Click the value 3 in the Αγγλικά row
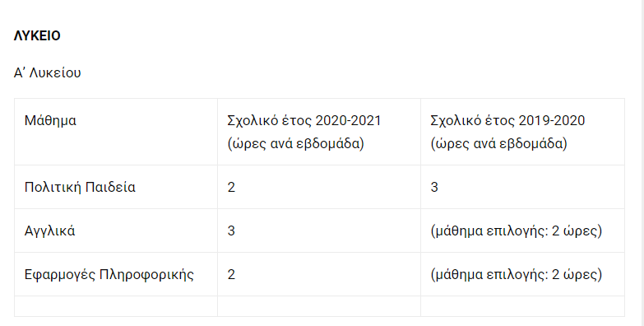 coord(231,231)
